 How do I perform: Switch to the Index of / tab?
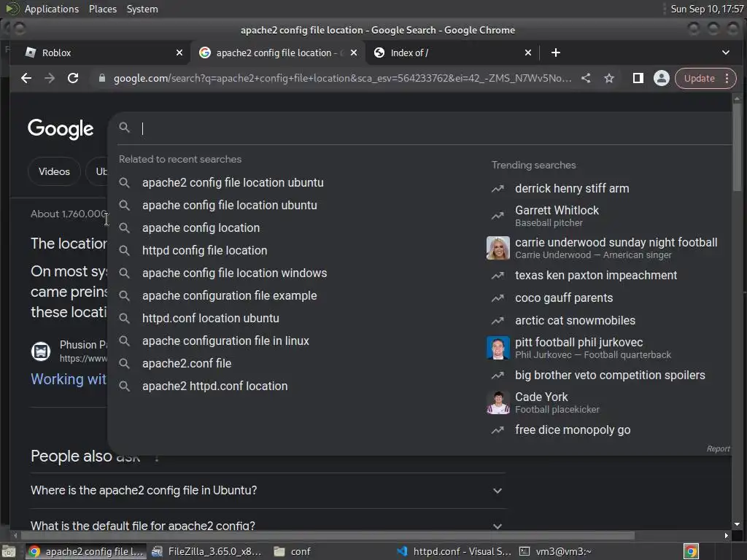click(448, 52)
